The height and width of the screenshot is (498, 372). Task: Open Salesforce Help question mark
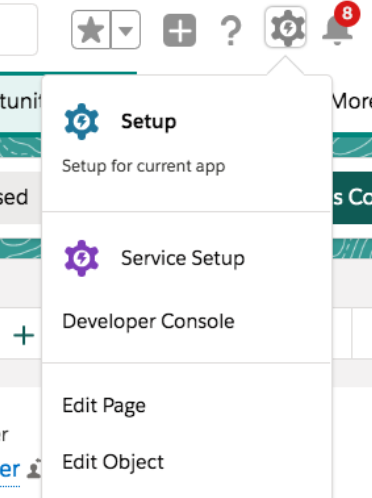[x=231, y=31]
